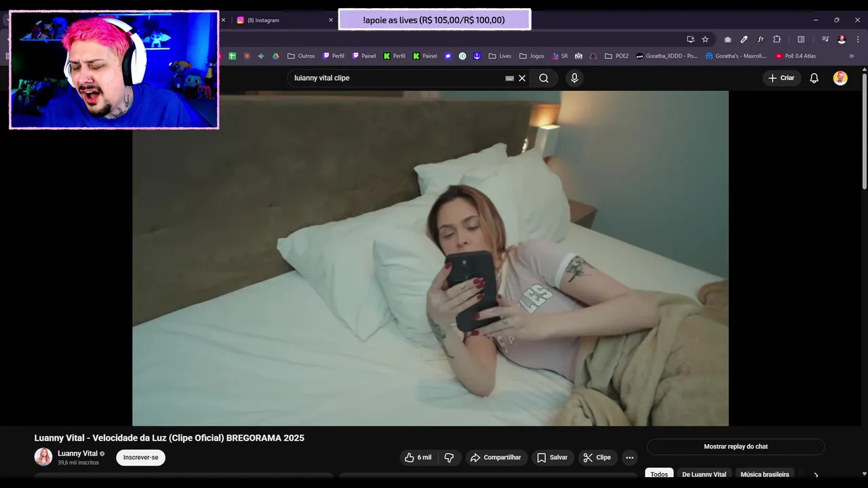The height and width of the screenshot is (488, 868).
Task: Open the Kick Perfil bookmark
Action: click(x=395, y=56)
